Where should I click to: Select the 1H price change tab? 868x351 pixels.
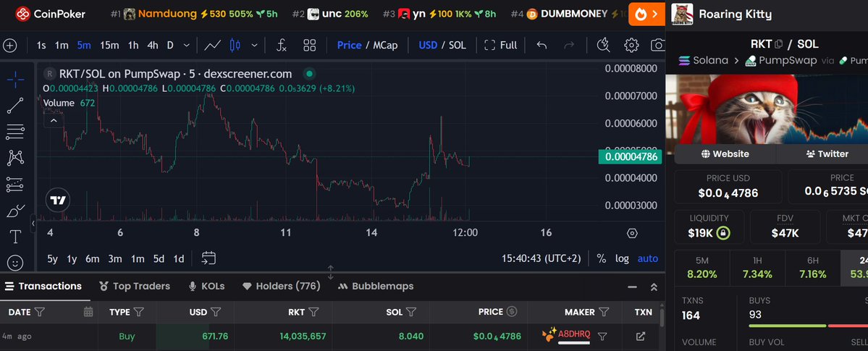point(757,268)
